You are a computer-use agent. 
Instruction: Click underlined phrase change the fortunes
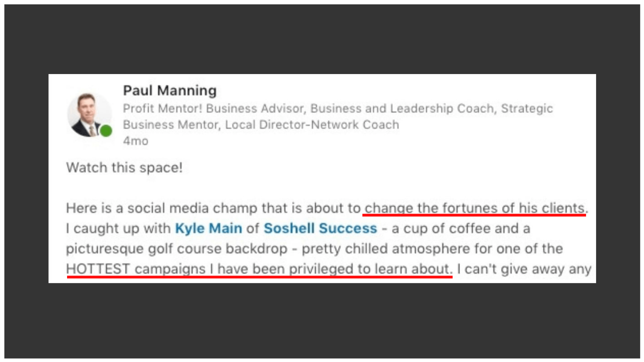click(x=475, y=208)
